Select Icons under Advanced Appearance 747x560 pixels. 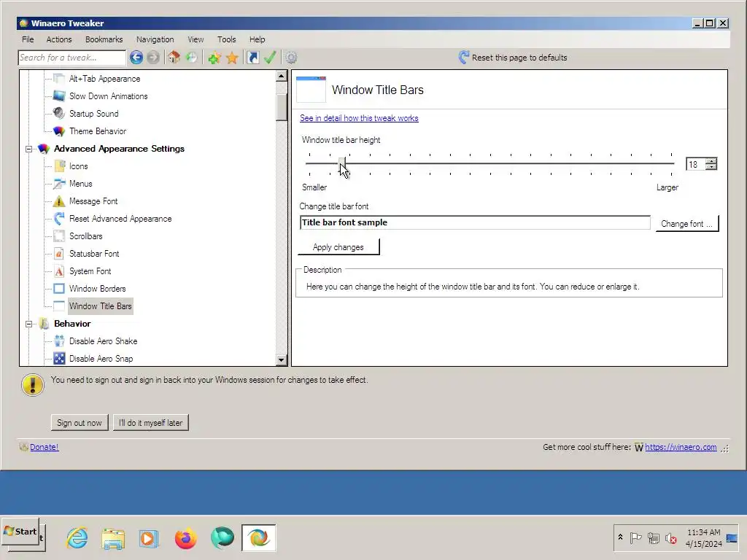coord(79,166)
